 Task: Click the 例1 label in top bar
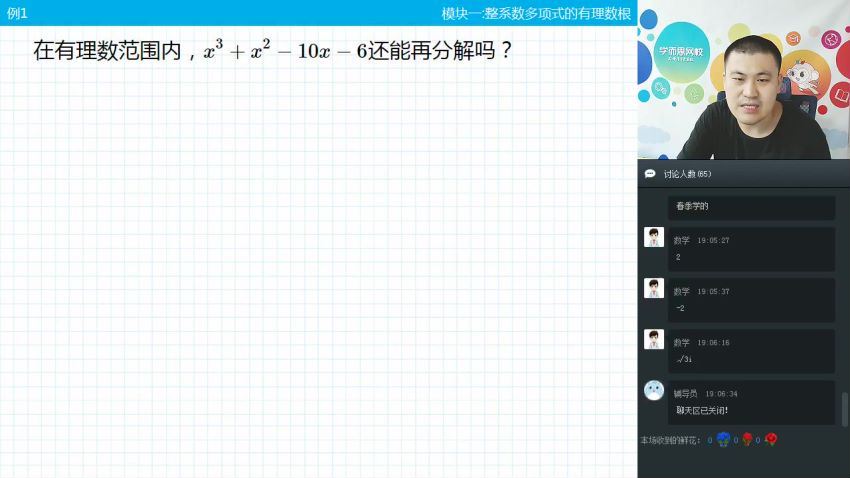click(x=17, y=13)
